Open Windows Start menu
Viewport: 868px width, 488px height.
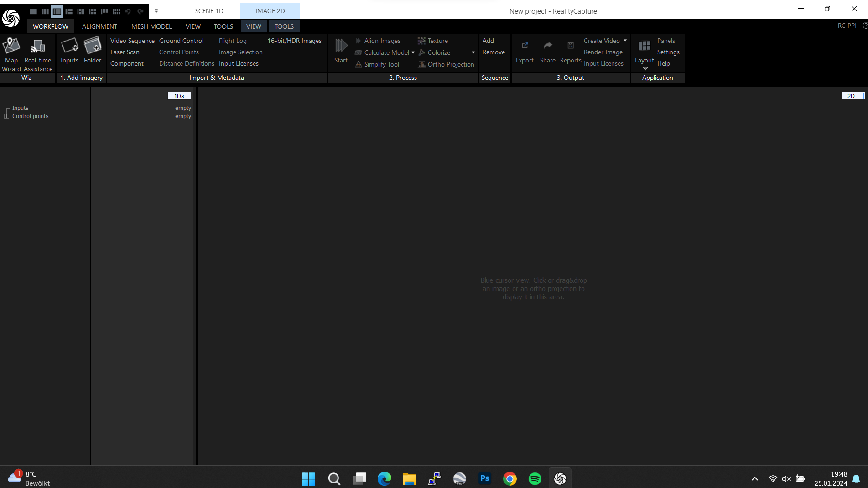[x=308, y=478]
